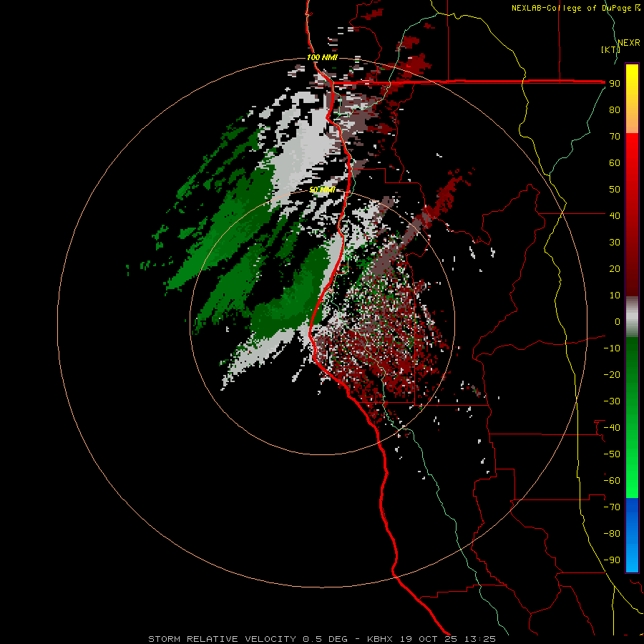Click the 100 NMI range ring label
The height and width of the screenshot is (644, 644).
(322, 57)
